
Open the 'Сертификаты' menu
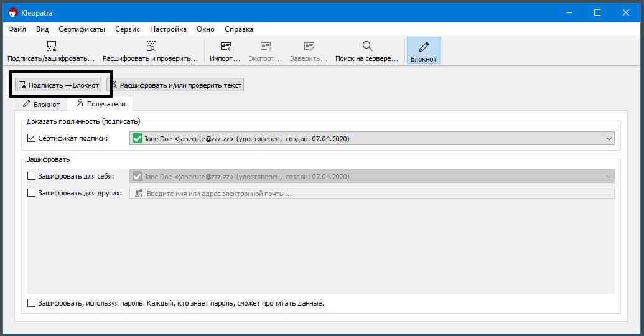[x=82, y=29]
